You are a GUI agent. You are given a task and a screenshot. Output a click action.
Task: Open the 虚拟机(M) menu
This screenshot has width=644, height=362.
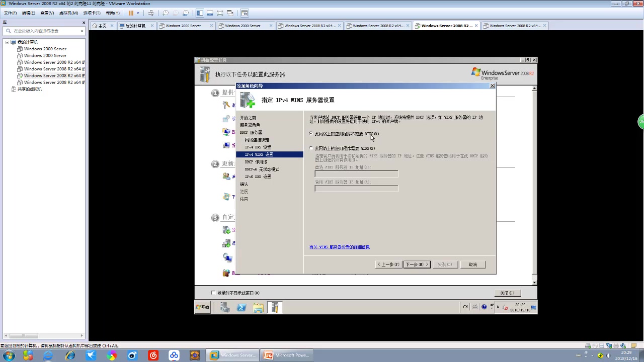[68, 13]
